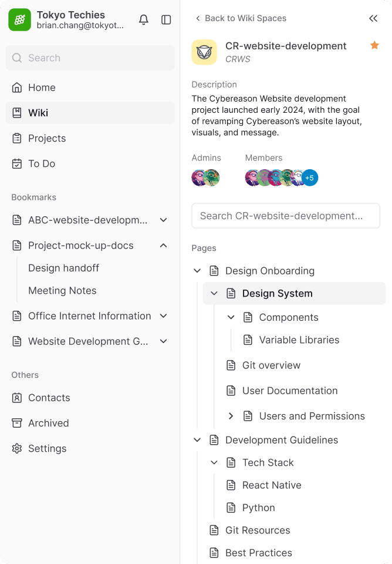This screenshot has width=392, height=564.
Task: Open the notifications bell
Action: (x=144, y=19)
